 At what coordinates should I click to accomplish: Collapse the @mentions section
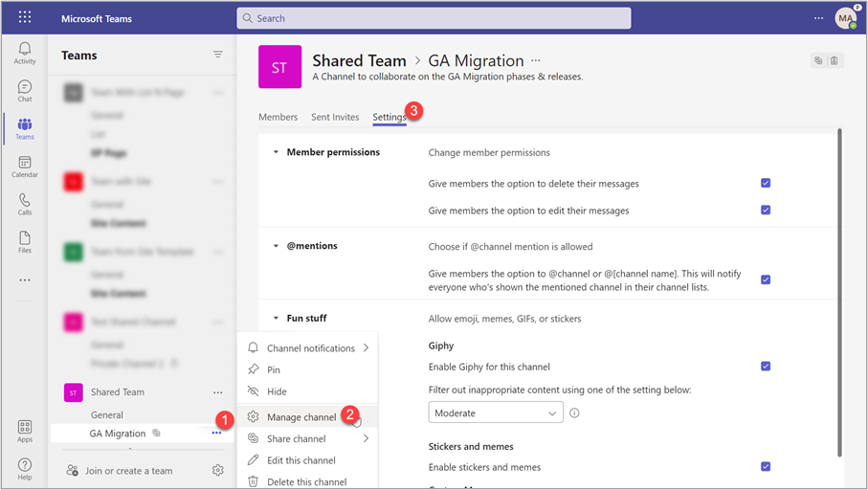click(x=277, y=246)
